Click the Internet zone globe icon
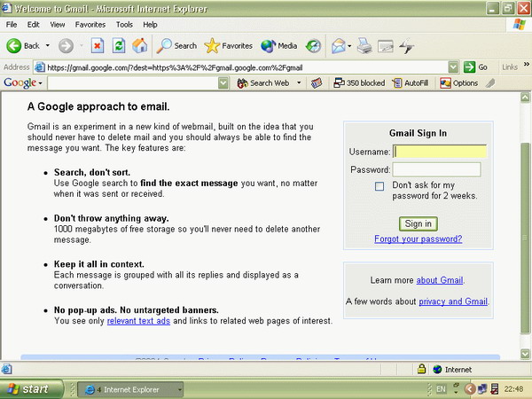The image size is (532, 399). pyautogui.click(x=437, y=369)
